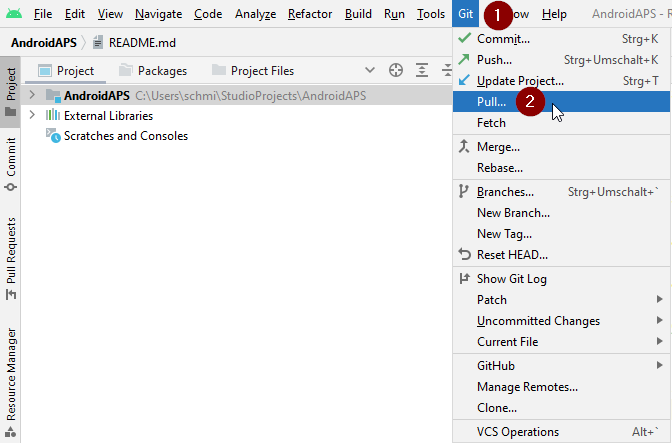Viewport: 672px width, 443px height.
Task: Select Scratches and Consoles tree item
Action: (126, 136)
